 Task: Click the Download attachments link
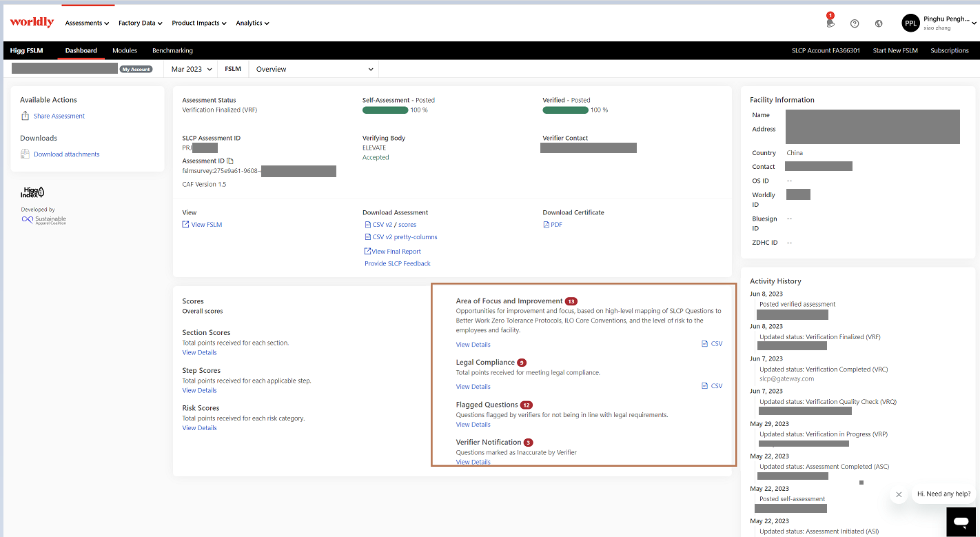pos(67,154)
